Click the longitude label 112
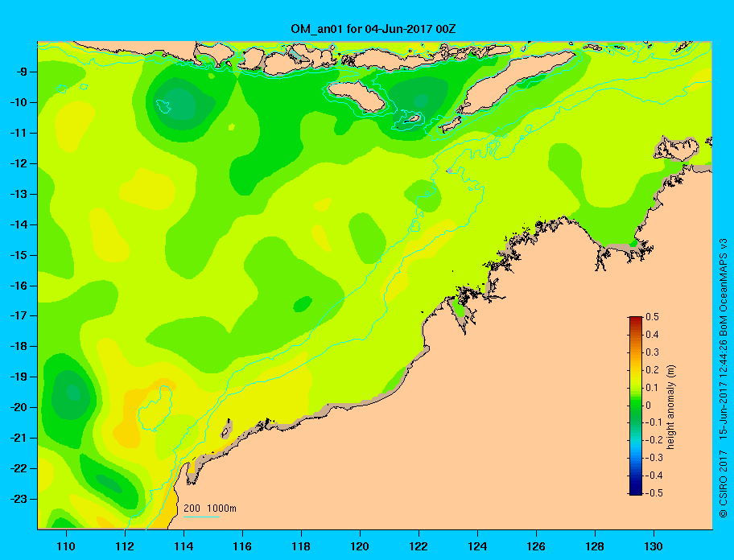Viewport: 734px width, 560px height. (x=125, y=546)
